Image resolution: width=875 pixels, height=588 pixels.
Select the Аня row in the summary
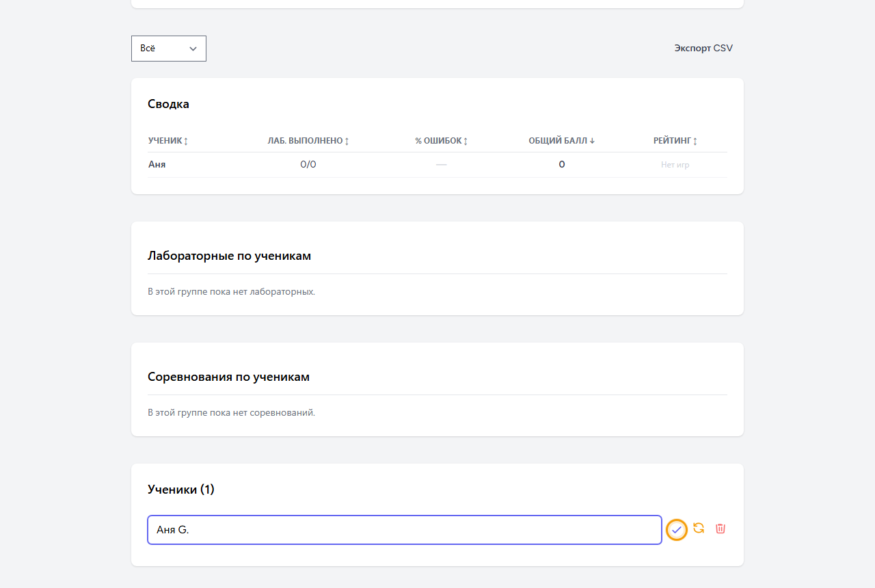pyautogui.click(x=437, y=165)
